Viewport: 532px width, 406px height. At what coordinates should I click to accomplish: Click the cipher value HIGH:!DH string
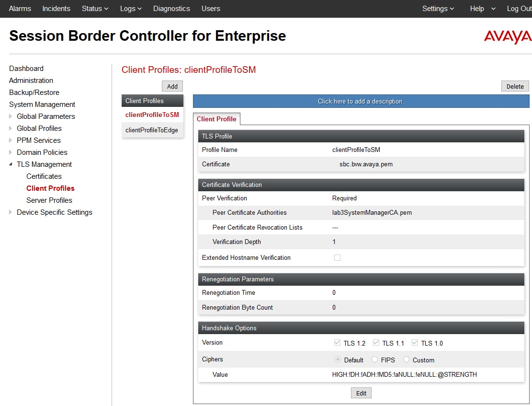pyautogui.click(x=405, y=374)
